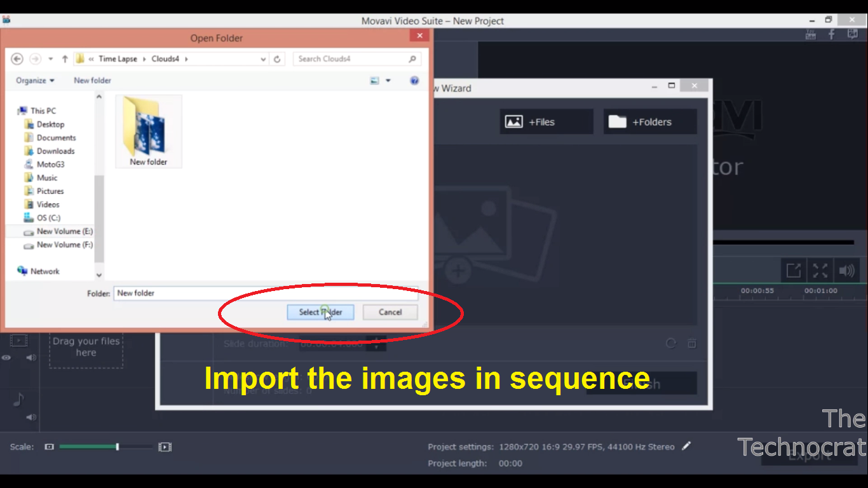Click New folder in the dialog toolbar
Image resolution: width=868 pixels, height=488 pixels.
[92, 80]
